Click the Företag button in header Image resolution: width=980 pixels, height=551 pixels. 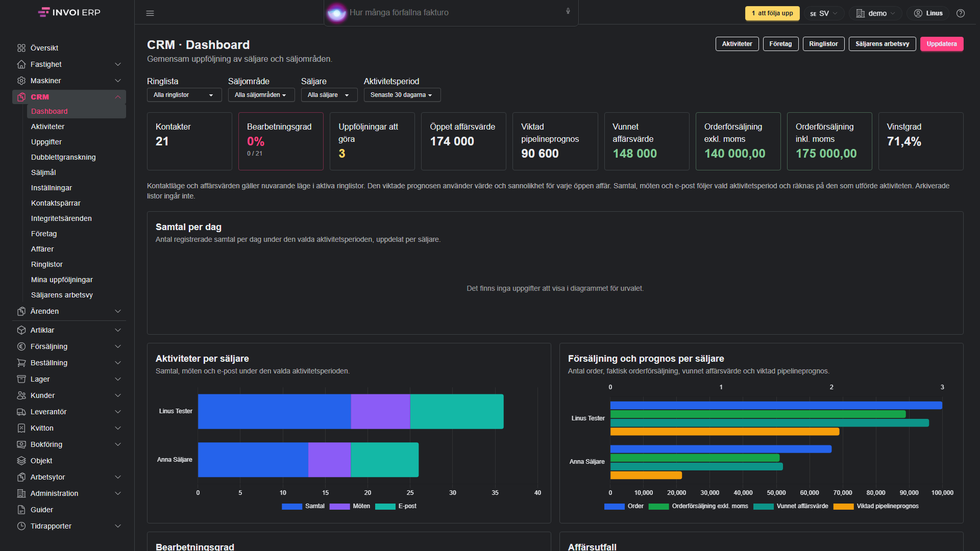781,44
